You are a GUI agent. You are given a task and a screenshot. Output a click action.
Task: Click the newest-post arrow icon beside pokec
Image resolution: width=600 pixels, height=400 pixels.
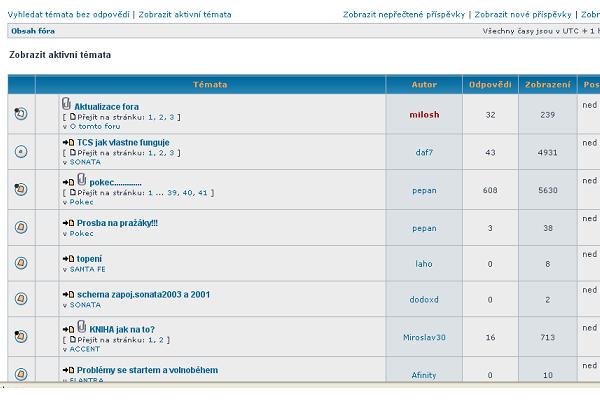coord(68,183)
